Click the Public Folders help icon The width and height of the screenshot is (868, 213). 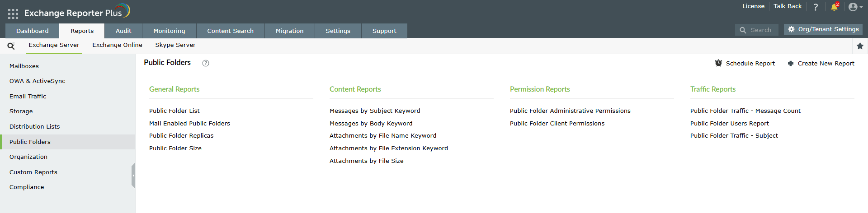[x=206, y=63]
